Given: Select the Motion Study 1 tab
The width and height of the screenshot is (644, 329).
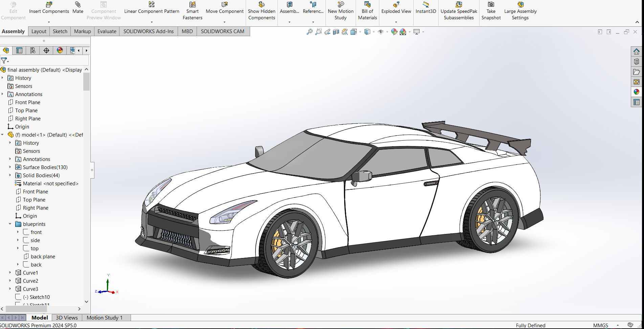Looking at the screenshot, I should [x=104, y=318].
